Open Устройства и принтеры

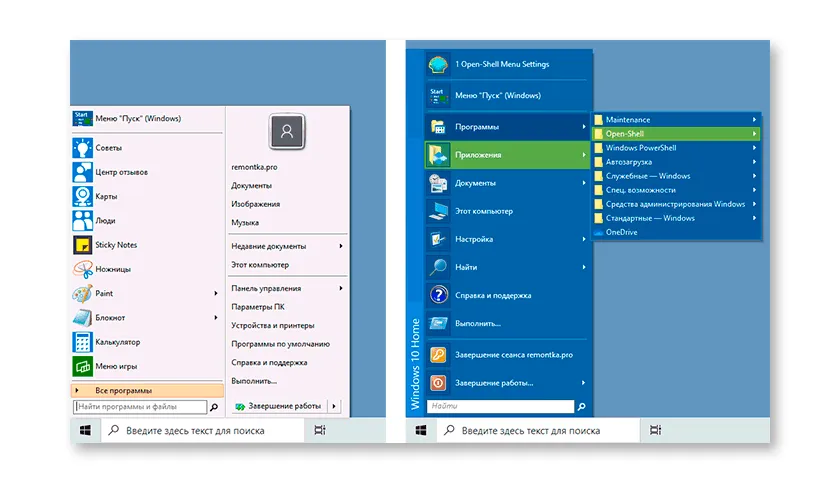tap(273, 326)
